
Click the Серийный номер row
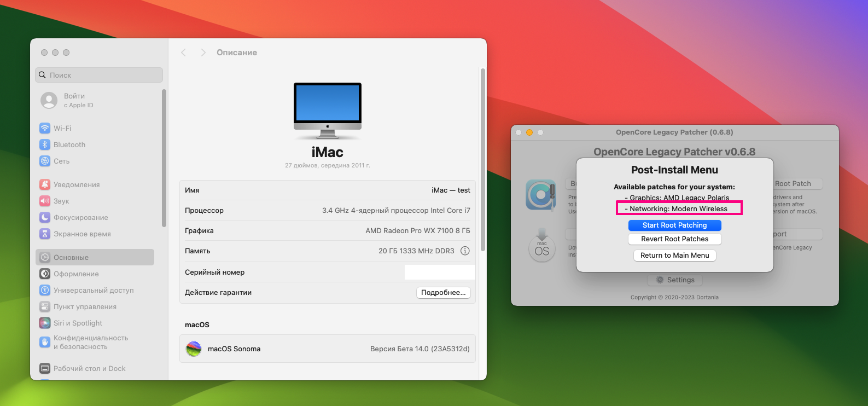328,272
